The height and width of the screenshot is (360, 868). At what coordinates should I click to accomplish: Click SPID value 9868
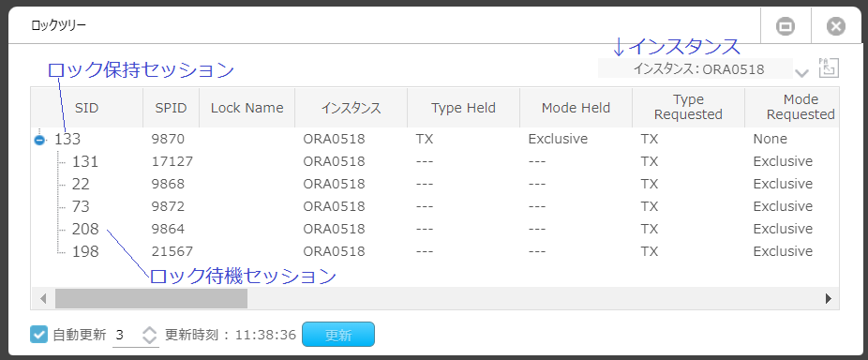pos(168,184)
